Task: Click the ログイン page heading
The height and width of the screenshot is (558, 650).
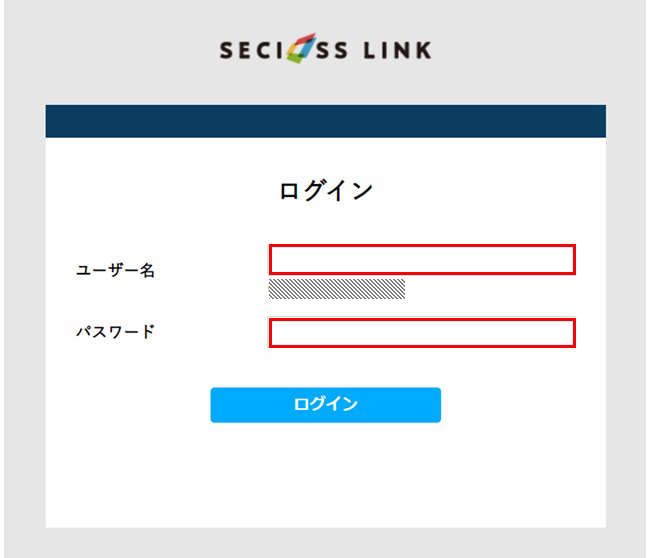Action: (326, 191)
